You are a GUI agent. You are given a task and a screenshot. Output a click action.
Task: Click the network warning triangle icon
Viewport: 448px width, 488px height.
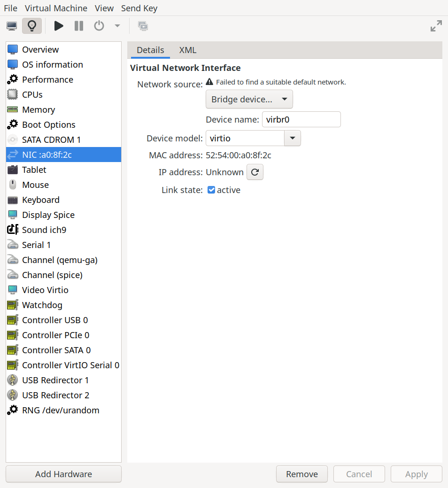(209, 82)
